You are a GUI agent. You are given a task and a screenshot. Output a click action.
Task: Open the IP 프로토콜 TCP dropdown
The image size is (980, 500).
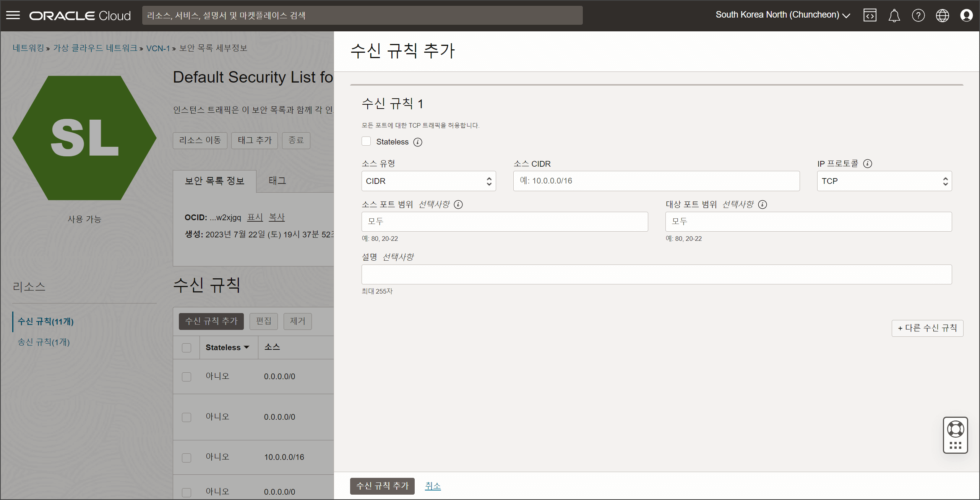(x=884, y=181)
